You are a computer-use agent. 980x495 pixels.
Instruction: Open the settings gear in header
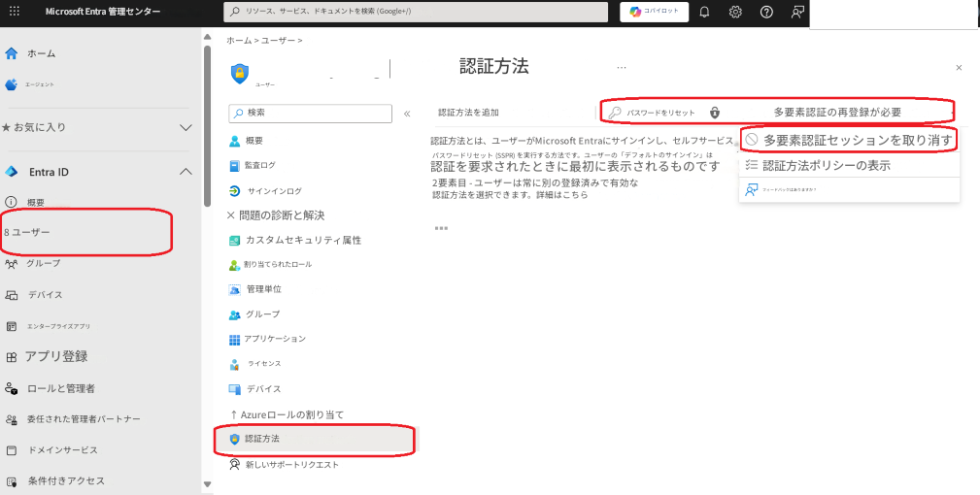(735, 12)
